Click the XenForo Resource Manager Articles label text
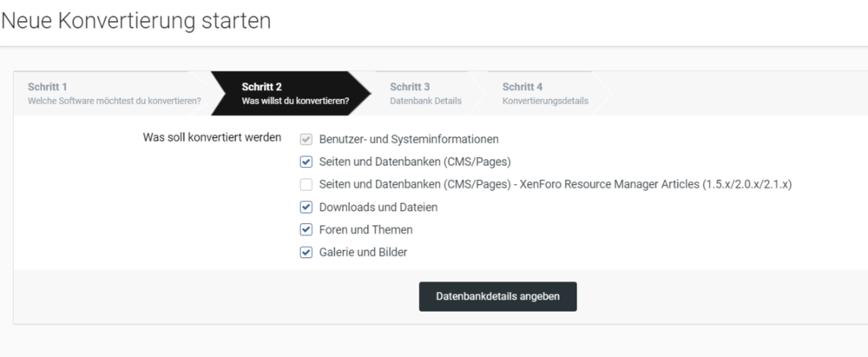 [x=556, y=184]
